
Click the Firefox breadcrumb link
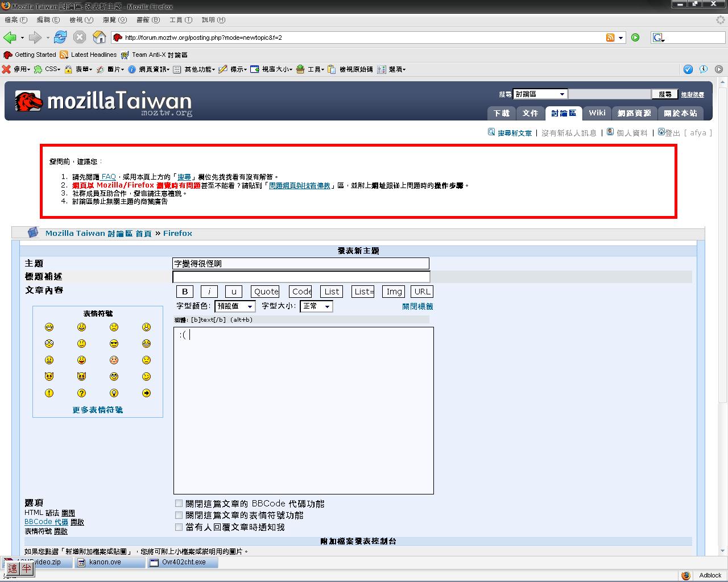coord(177,233)
